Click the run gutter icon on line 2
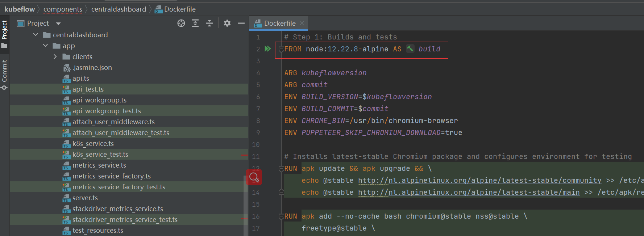The height and width of the screenshot is (236, 644). tap(268, 49)
